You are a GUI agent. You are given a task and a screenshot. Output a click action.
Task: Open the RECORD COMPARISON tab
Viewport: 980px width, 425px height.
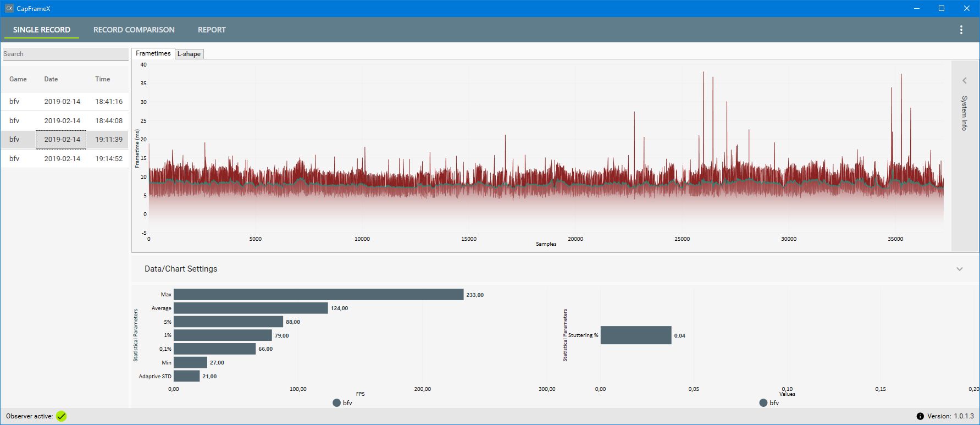(x=134, y=30)
